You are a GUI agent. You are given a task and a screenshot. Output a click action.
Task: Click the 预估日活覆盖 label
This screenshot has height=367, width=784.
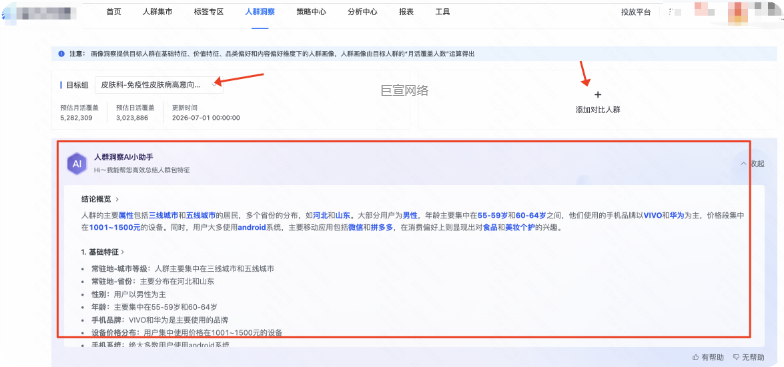135,108
